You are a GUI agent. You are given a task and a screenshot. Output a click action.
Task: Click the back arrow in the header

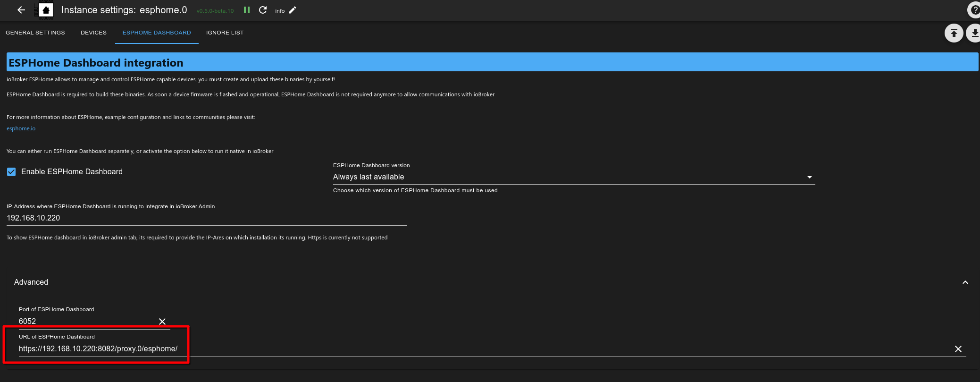point(21,10)
